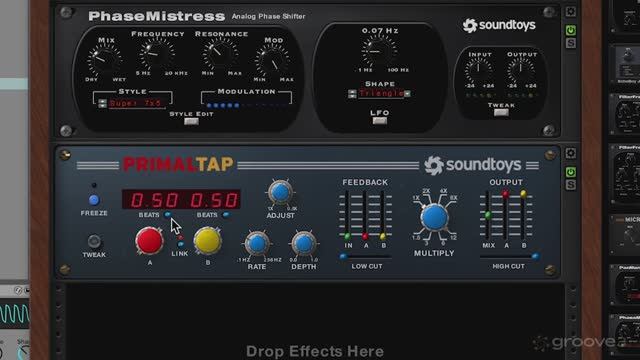Click the red delay A knob

(x=149, y=241)
